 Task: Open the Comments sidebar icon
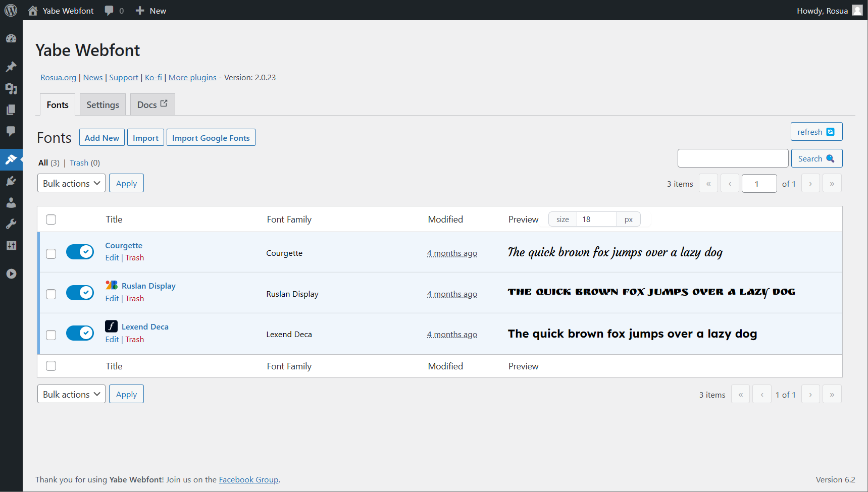[x=11, y=131]
